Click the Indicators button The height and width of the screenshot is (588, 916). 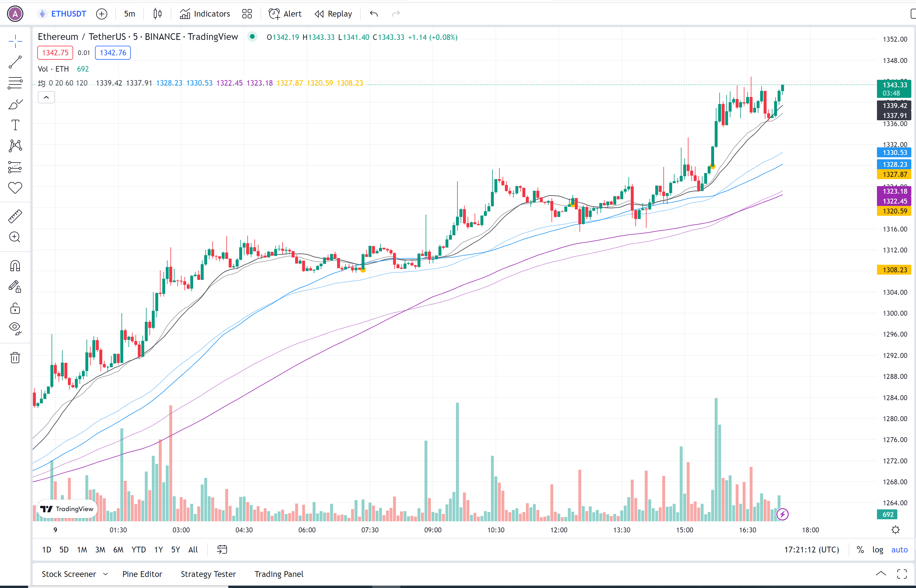click(x=205, y=14)
